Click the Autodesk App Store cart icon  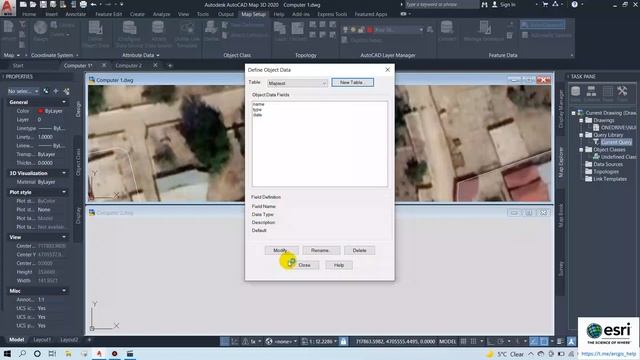[x=545, y=4]
